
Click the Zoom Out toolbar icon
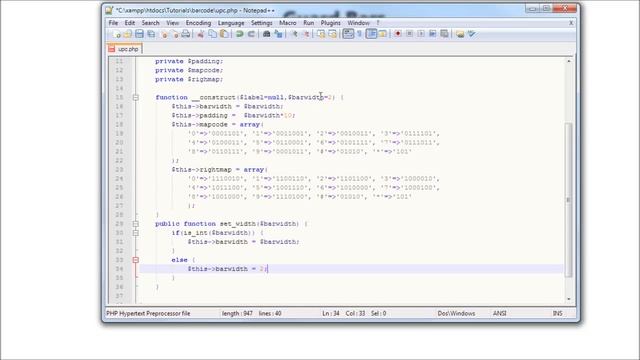pyautogui.click(x=306, y=34)
